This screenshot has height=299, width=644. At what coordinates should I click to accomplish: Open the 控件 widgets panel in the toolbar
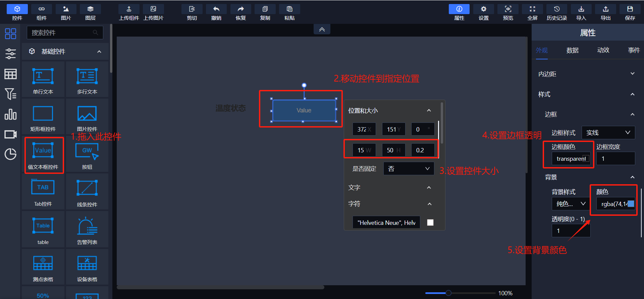[17, 13]
